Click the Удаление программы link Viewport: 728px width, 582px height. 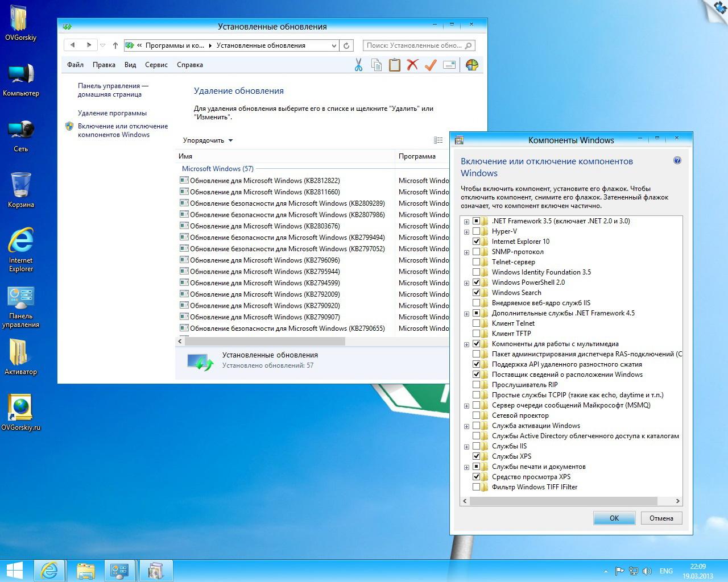click(112, 113)
